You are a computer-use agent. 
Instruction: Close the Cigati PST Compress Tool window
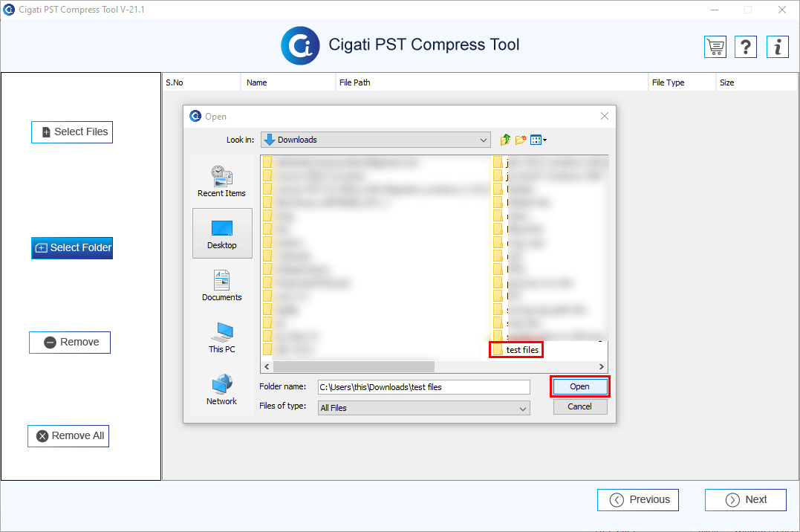[781, 10]
